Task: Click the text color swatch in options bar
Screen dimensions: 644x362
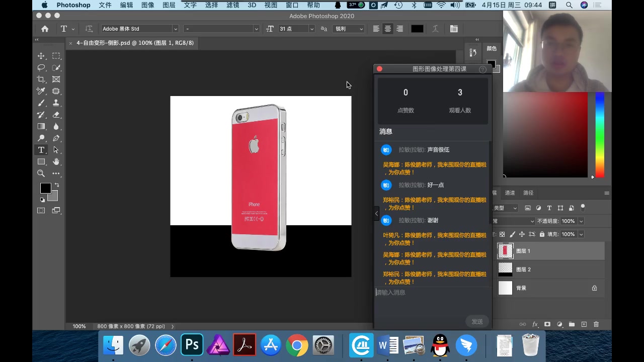Action: point(417,29)
